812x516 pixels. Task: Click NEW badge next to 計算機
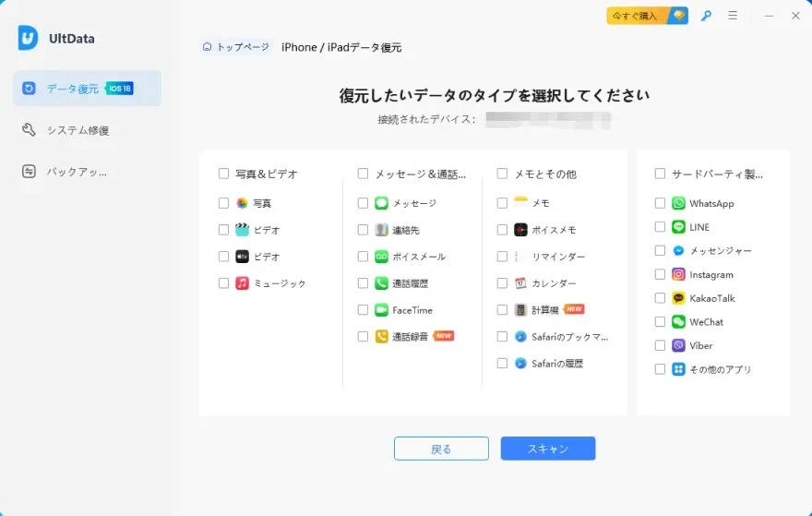click(x=574, y=309)
